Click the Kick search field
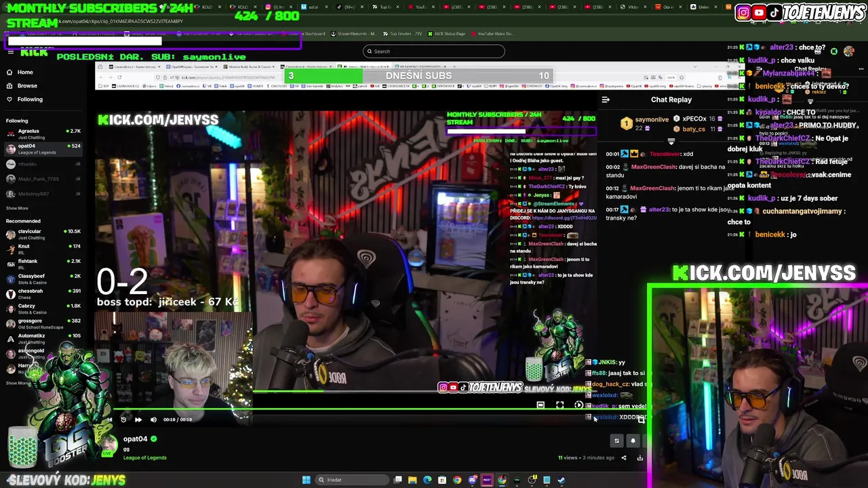This screenshot has height=488, width=868. tap(434, 52)
